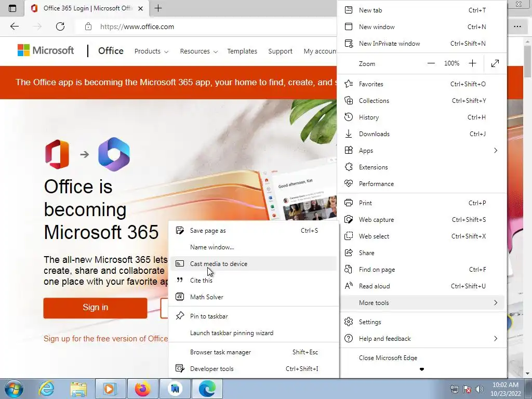Screen dimensions: 532x399
Task: Click the Find on page icon
Action: [x=349, y=270]
